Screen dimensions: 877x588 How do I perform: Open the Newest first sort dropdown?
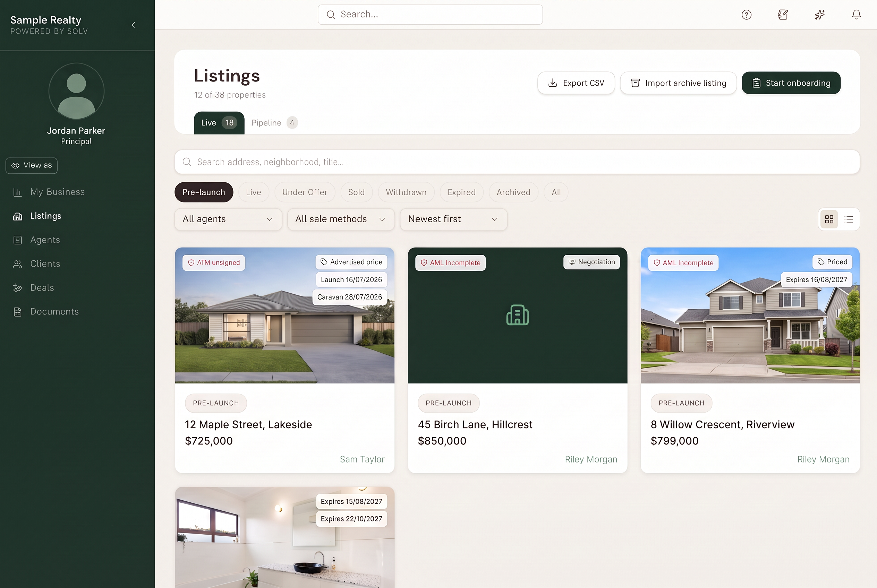pyautogui.click(x=453, y=219)
